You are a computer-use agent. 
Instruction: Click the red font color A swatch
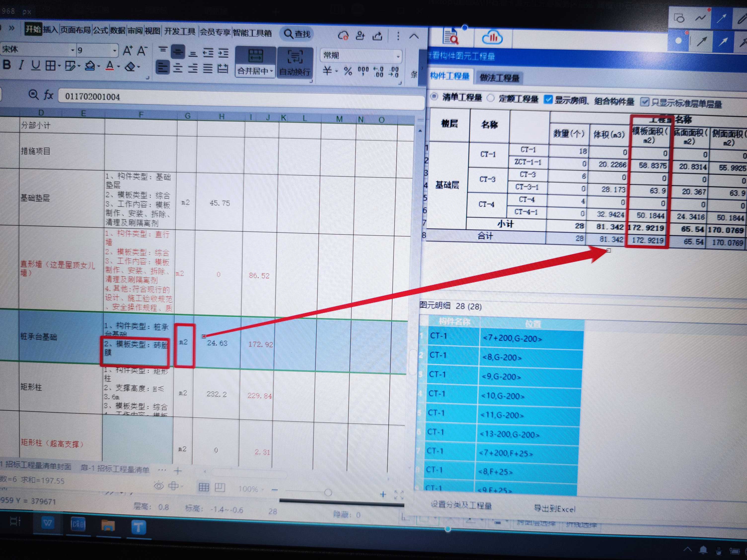click(x=110, y=66)
